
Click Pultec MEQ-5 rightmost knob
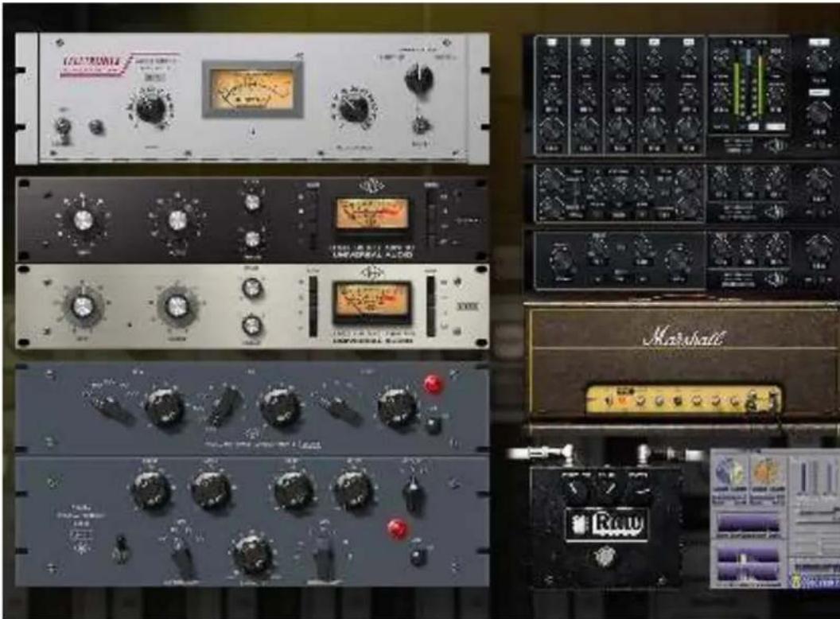(396, 408)
